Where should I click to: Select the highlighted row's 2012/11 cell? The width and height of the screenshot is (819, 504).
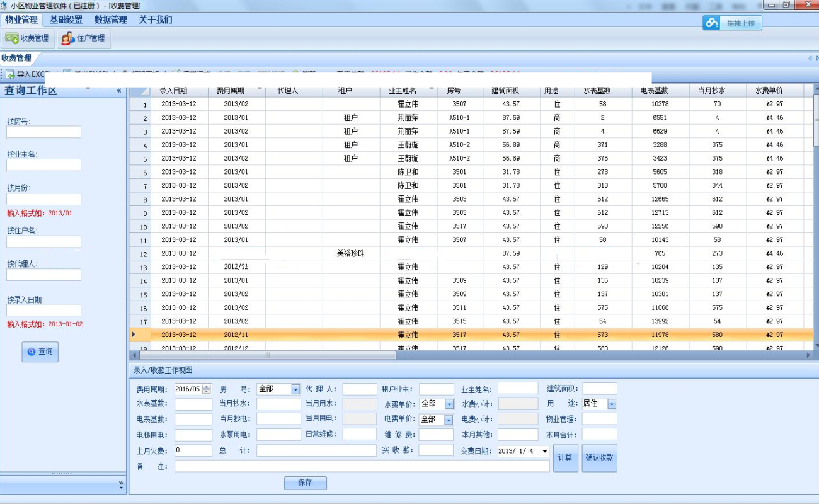[x=236, y=335]
